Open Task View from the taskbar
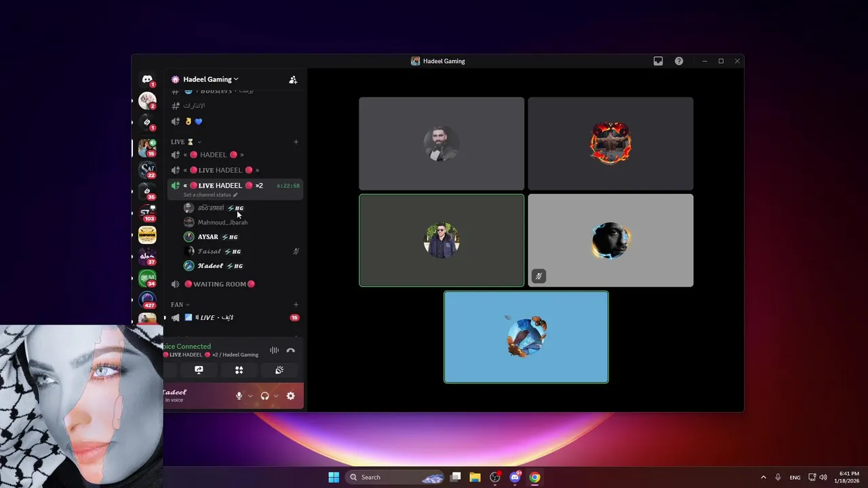 pos(456,477)
